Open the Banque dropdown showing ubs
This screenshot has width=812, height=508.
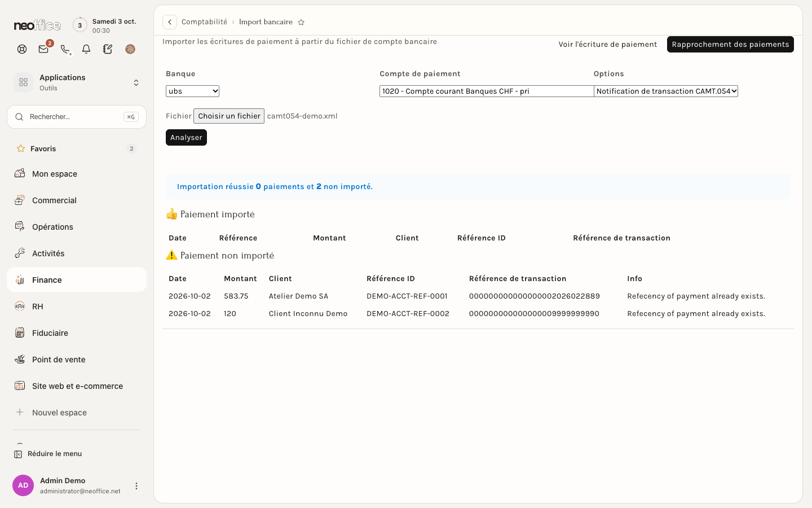(192, 91)
